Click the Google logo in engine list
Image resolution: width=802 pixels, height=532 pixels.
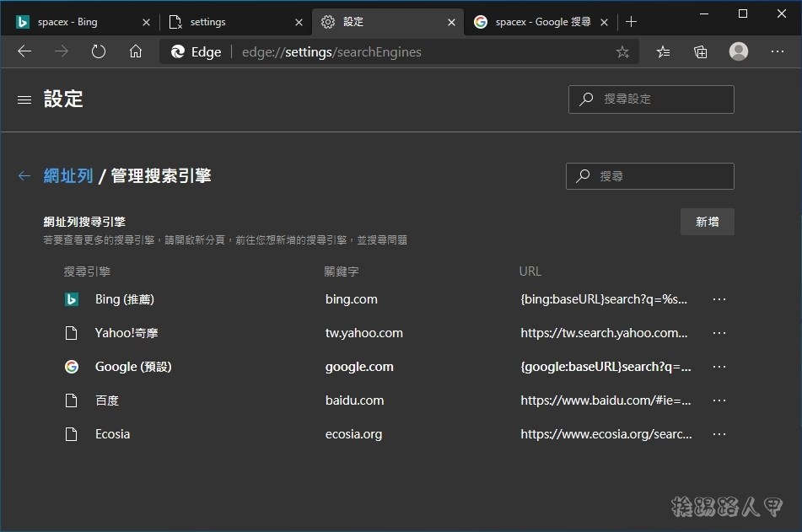[72, 367]
